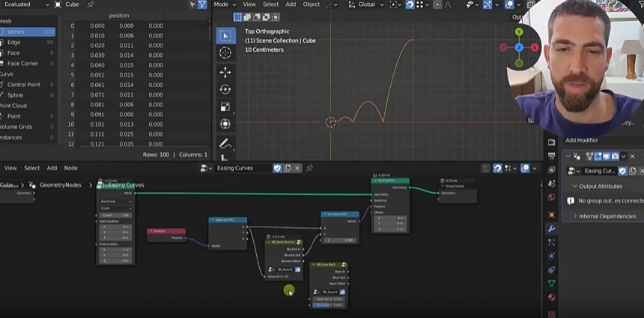This screenshot has width=644, height=318.
Task: Pin the Easing Curves node tree
Action: click(x=309, y=168)
